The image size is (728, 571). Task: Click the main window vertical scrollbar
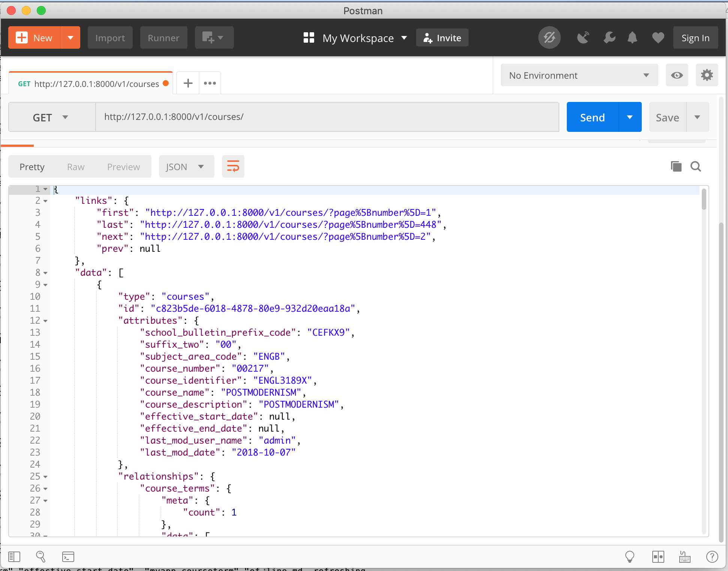point(721,382)
